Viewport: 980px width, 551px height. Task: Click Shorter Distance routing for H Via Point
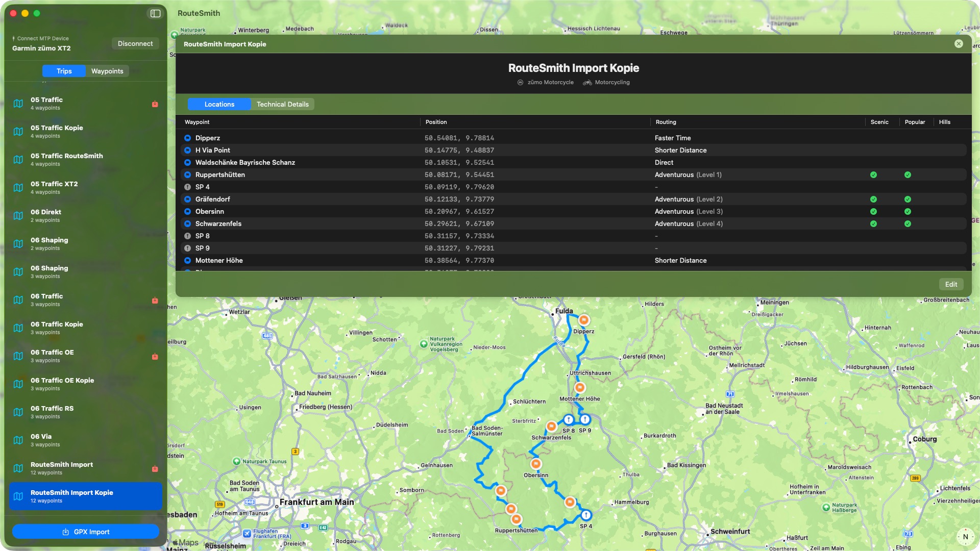680,151
